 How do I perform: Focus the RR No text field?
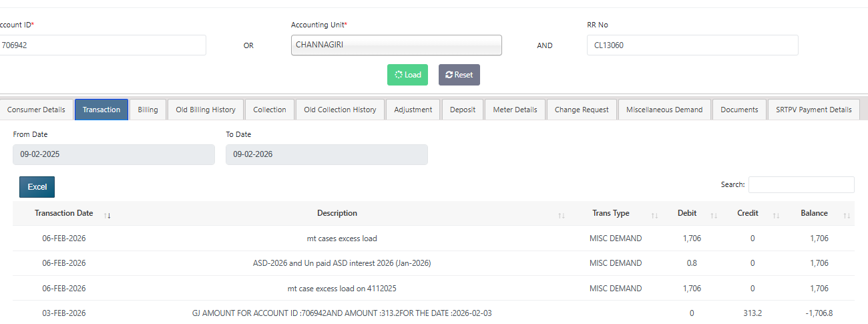pyautogui.click(x=692, y=45)
